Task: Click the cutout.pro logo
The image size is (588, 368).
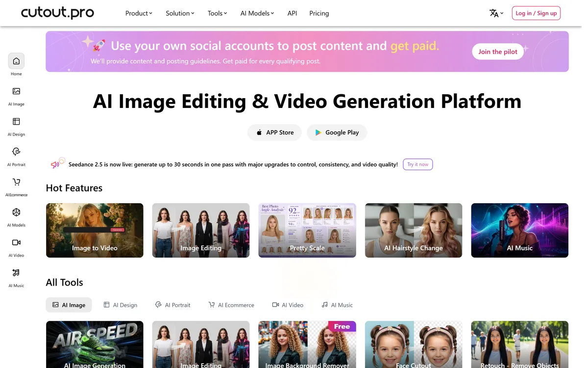Action: coord(57,13)
